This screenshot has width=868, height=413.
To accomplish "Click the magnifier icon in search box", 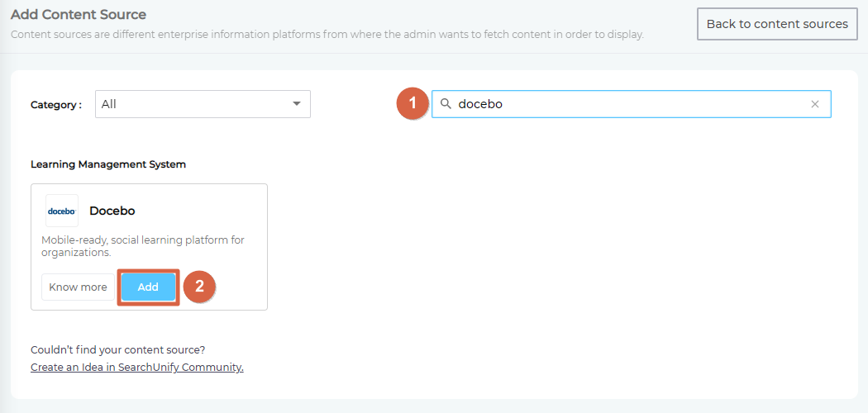I will pos(446,104).
